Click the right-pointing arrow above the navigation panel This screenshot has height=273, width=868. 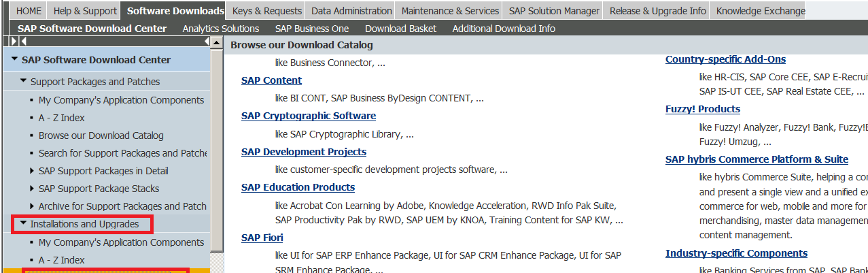tap(14, 42)
